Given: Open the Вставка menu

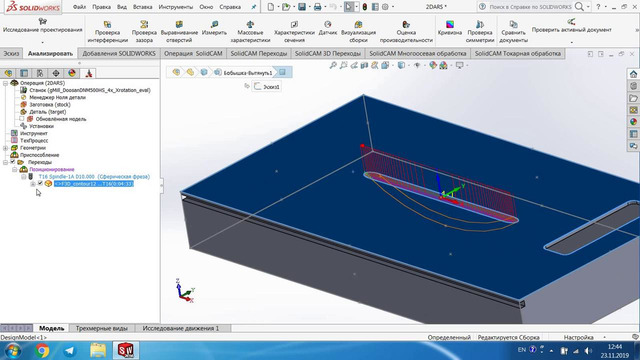Looking at the screenshot, I should pyautogui.click(x=142, y=7).
